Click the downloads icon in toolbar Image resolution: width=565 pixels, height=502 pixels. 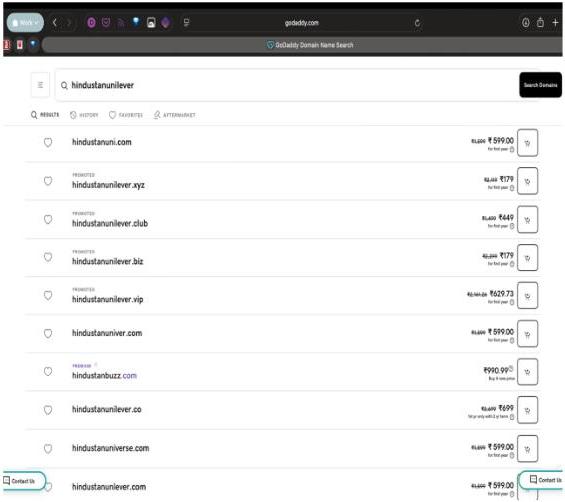pyautogui.click(x=526, y=23)
